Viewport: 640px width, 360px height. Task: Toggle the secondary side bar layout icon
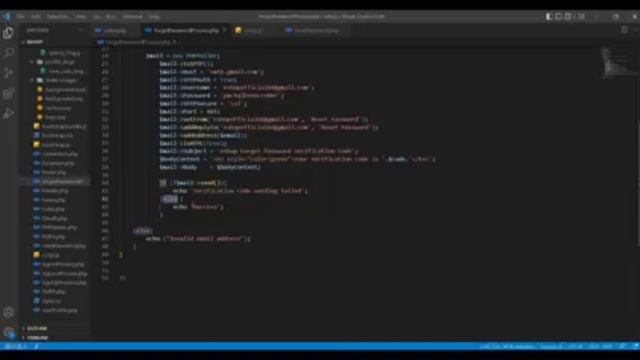568,16
